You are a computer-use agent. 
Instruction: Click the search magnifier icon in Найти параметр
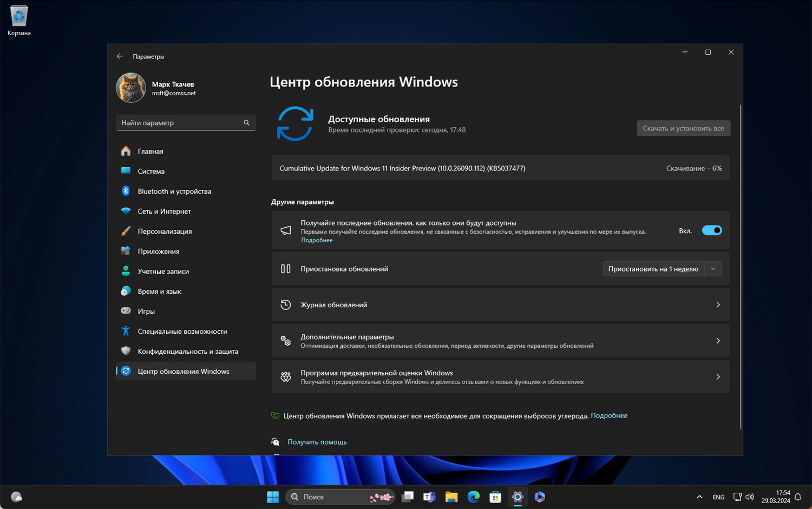[246, 123]
